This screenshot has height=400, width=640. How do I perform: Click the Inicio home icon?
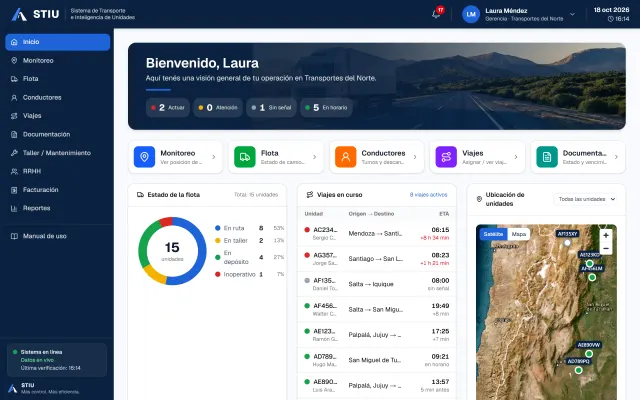pos(14,42)
